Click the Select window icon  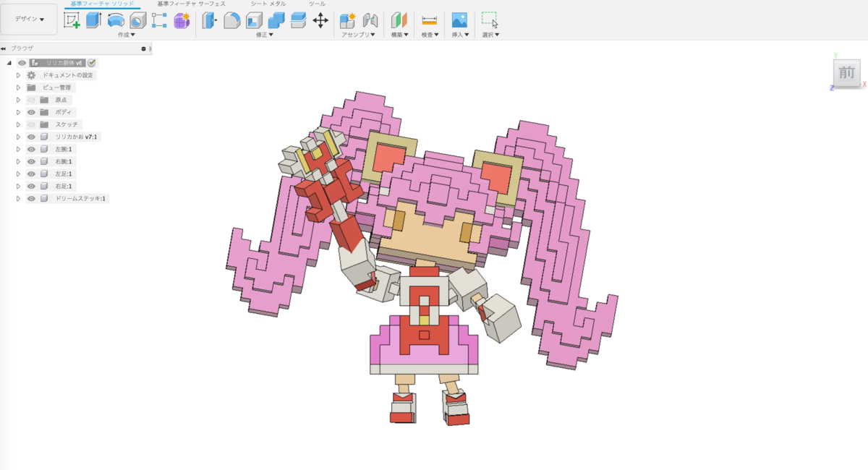pyautogui.click(x=490, y=20)
